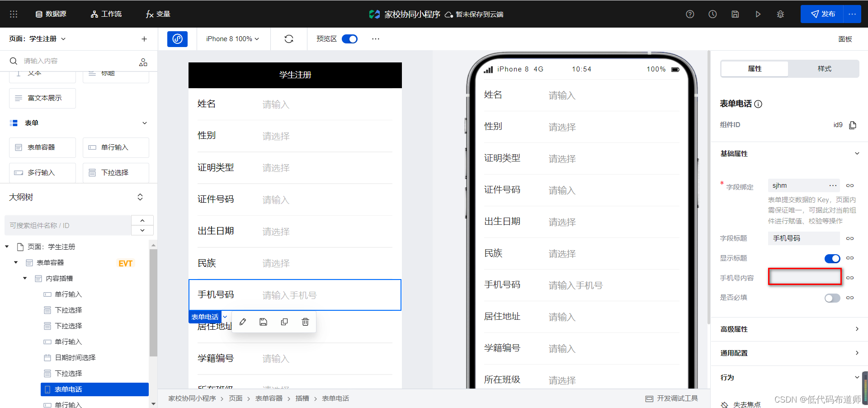This screenshot has width=868, height=408.
Task: Click the bind link icon for 手机号内容
Action: pyautogui.click(x=850, y=278)
